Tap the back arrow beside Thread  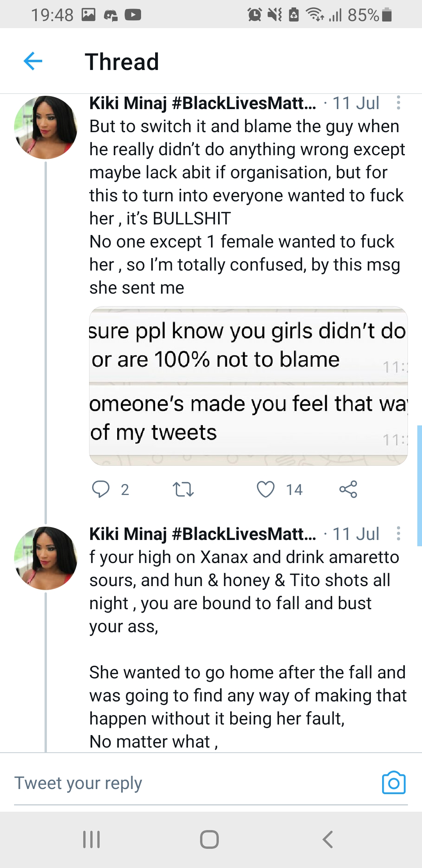(x=33, y=61)
